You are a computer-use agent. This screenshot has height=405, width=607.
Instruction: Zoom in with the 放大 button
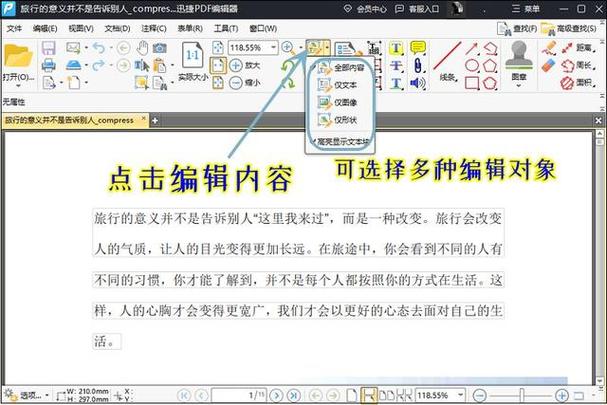pyautogui.click(x=245, y=65)
